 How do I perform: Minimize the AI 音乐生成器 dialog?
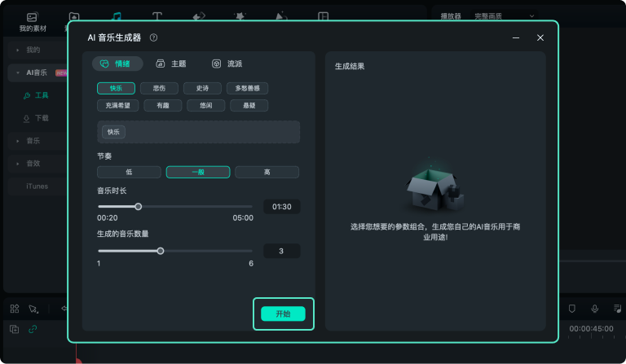[x=516, y=37]
